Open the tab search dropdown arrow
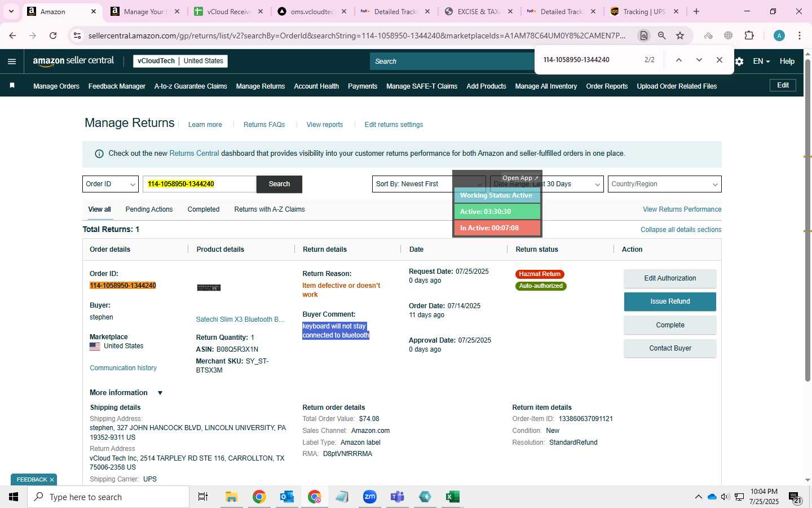This screenshot has height=508, width=812. coord(11,11)
